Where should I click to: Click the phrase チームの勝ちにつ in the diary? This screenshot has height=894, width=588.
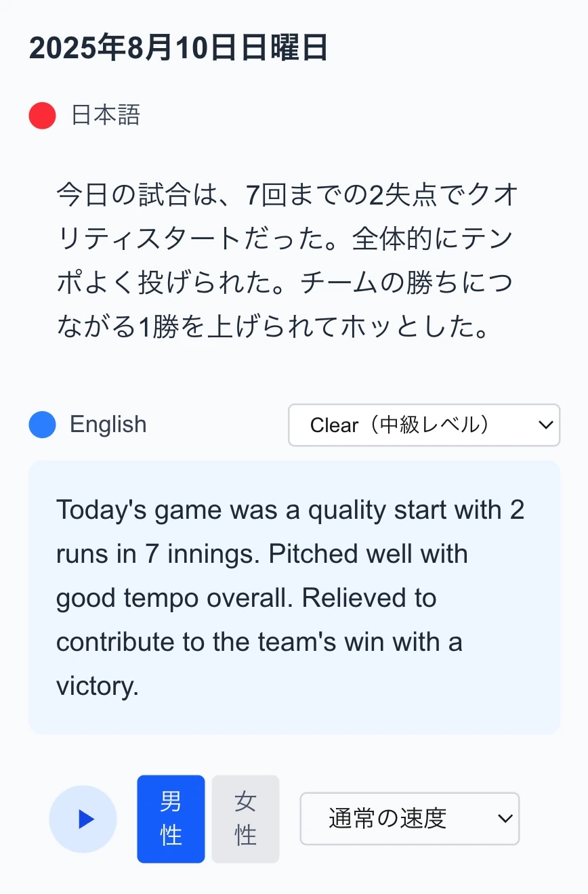(406, 284)
